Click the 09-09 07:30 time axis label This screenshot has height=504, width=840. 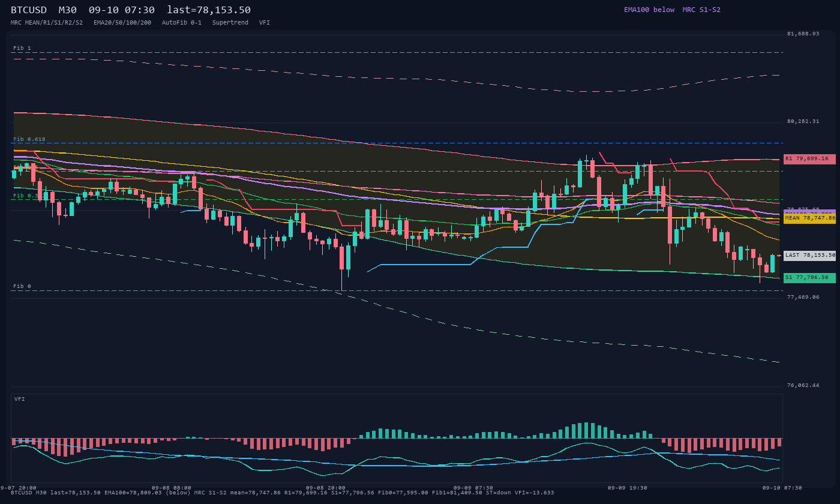coord(473,488)
